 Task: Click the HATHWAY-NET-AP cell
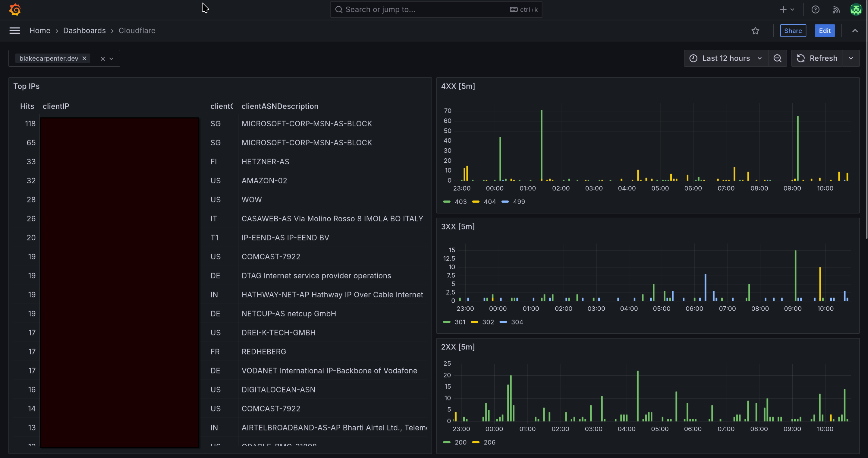[x=332, y=295]
